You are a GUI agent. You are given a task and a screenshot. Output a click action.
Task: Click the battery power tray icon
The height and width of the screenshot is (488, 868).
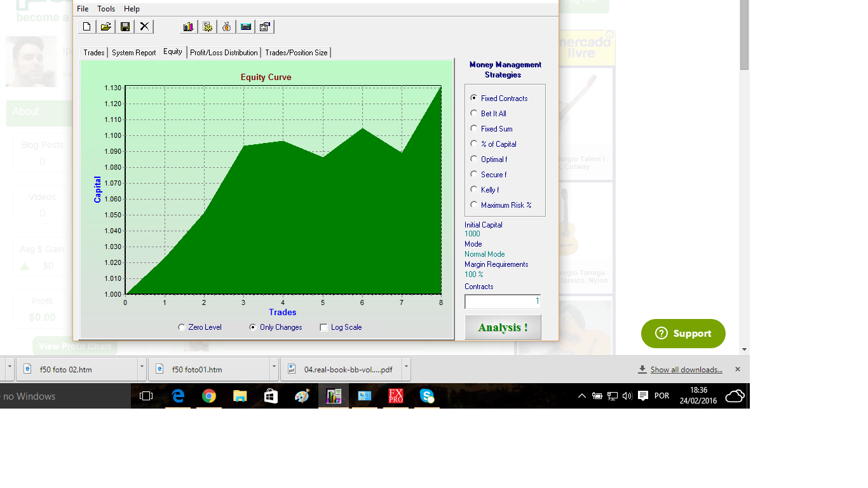(597, 396)
